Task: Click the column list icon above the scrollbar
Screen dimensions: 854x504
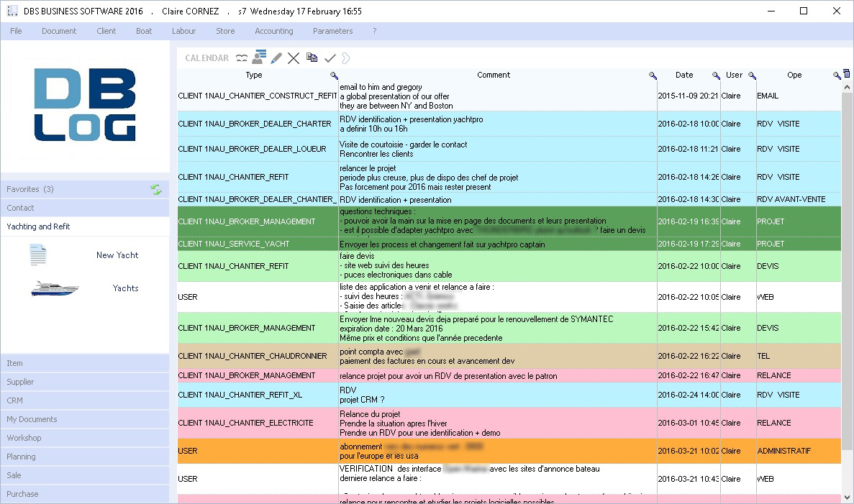Action: (846, 73)
